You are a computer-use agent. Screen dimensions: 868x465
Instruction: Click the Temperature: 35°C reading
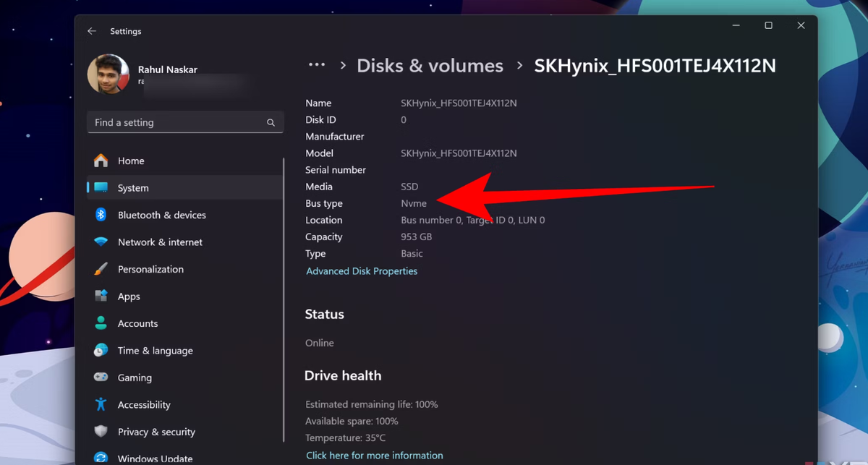(346, 438)
